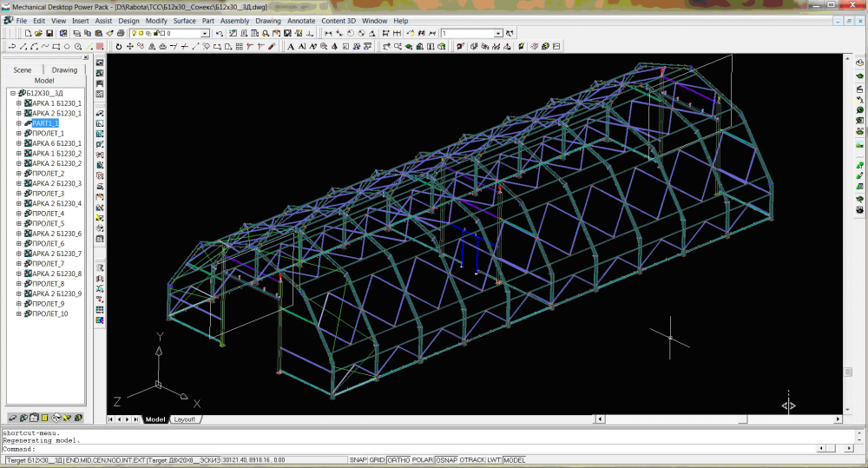Click the New file icon
The image size is (868, 468).
(x=28, y=33)
